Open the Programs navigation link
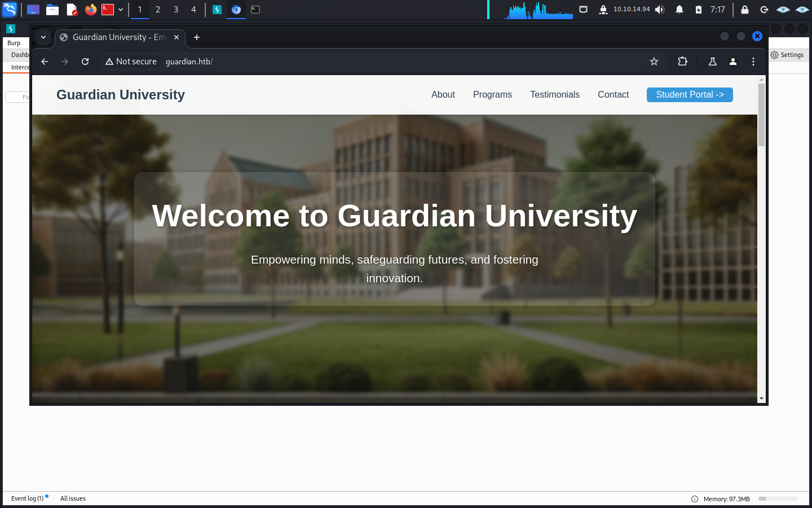 (x=492, y=95)
